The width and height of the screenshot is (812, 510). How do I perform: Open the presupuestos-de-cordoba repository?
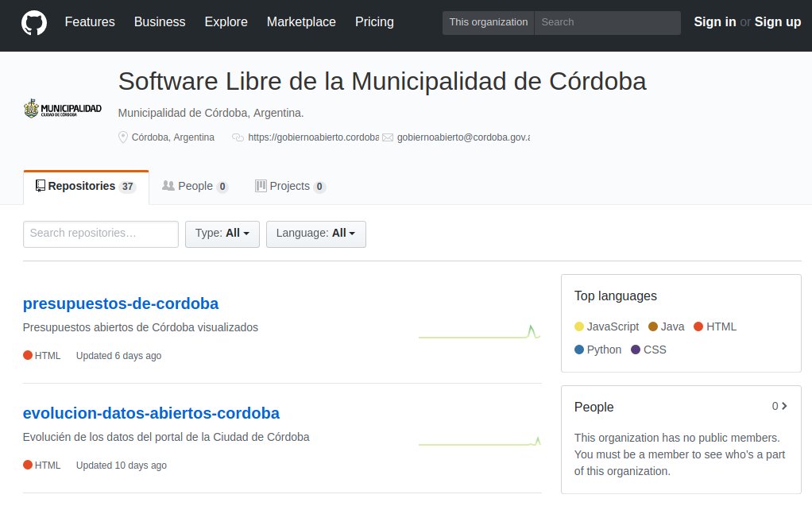click(x=121, y=303)
